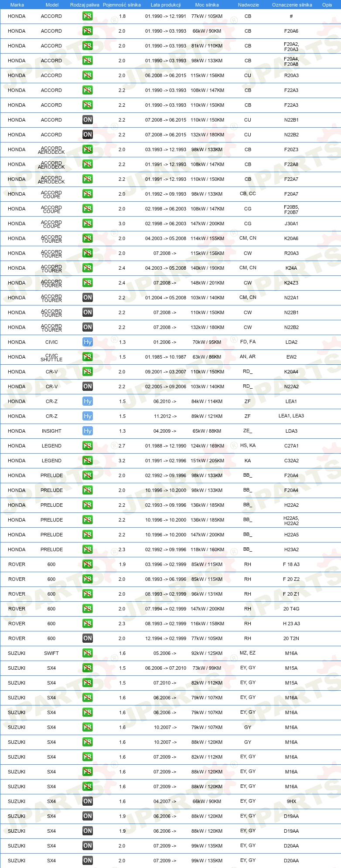Click petrol icon in F20A2, F20A3 row
Screen dimensions: 341x868
pos(88,46)
